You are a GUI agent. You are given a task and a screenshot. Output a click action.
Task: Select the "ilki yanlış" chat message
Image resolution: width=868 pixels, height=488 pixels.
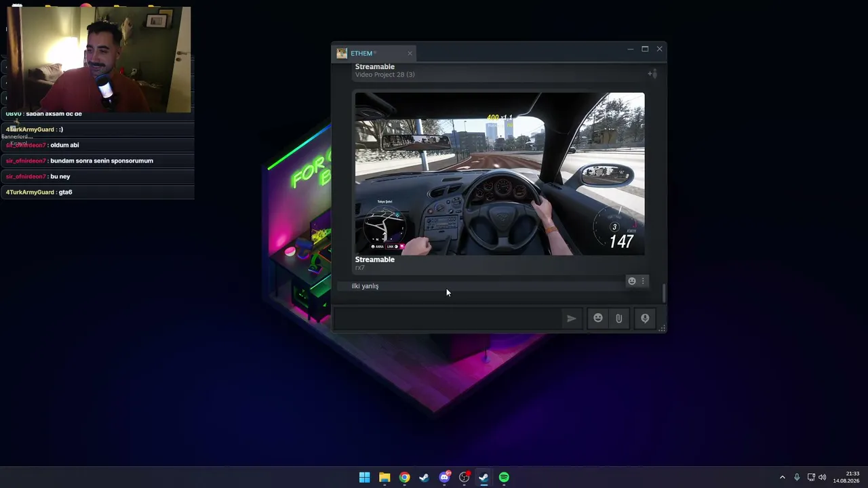(x=365, y=286)
